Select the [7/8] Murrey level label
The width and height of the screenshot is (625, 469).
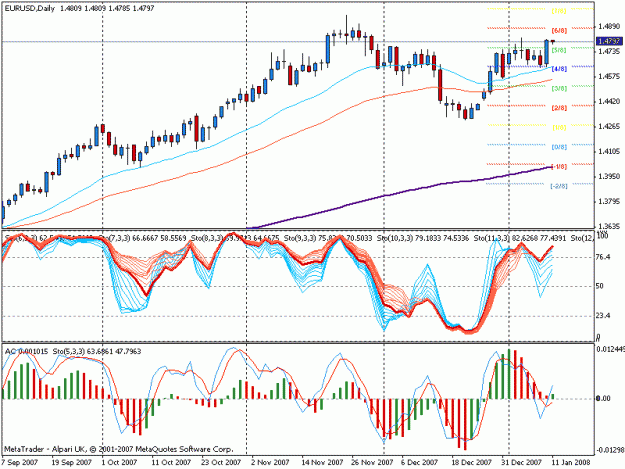(x=559, y=11)
